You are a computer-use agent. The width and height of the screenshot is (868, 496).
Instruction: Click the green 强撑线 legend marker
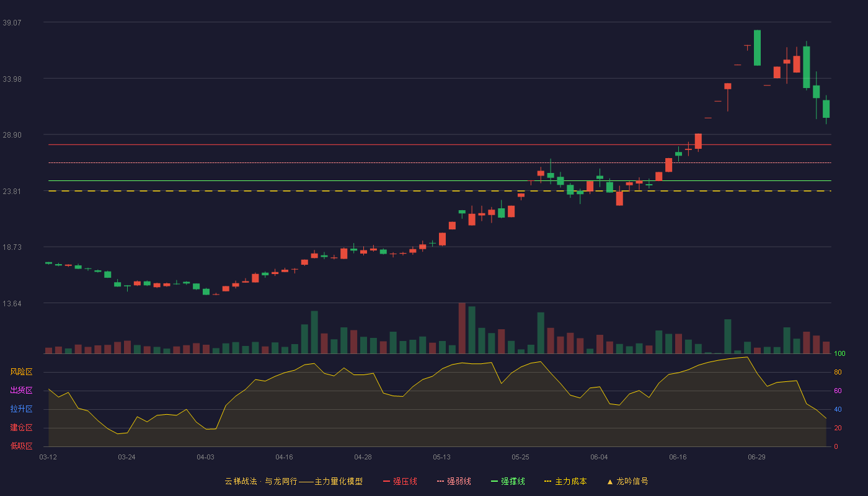pyautogui.click(x=494, y=481)
